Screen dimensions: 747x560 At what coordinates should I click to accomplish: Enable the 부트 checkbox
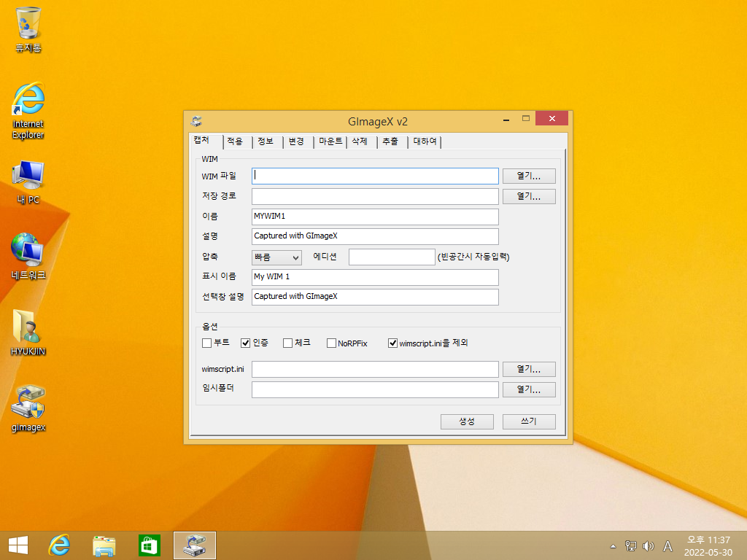coord(206,343)
